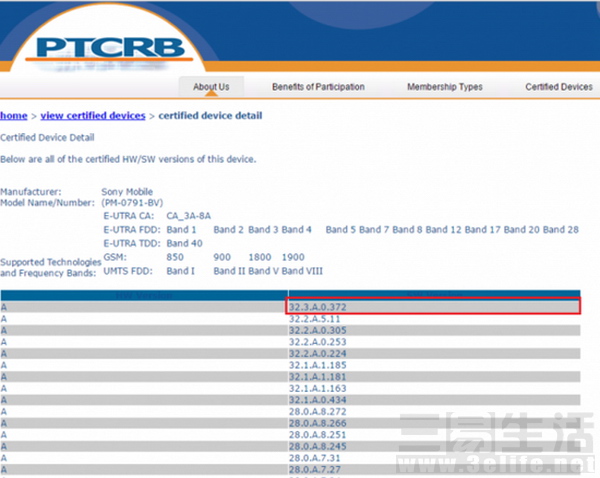
Task: Click Band 40 in E-UTRA TDD row
Action: [184, 243]
